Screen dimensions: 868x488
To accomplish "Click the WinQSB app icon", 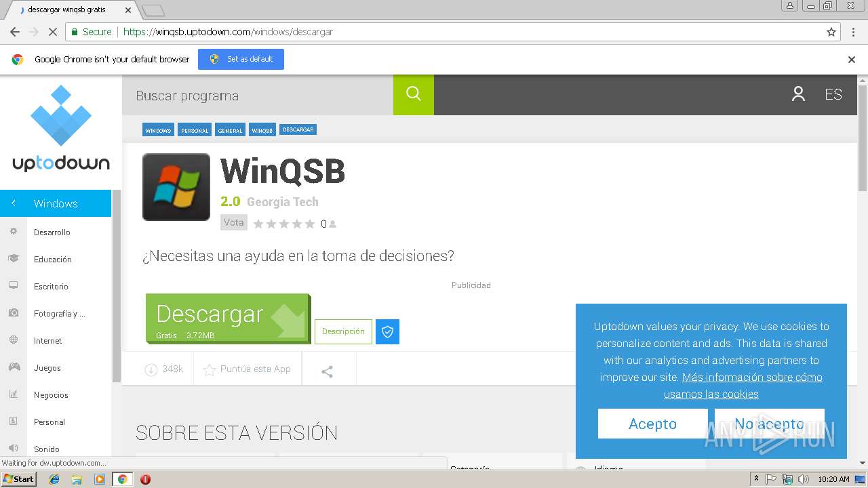I will coord(176,187).
